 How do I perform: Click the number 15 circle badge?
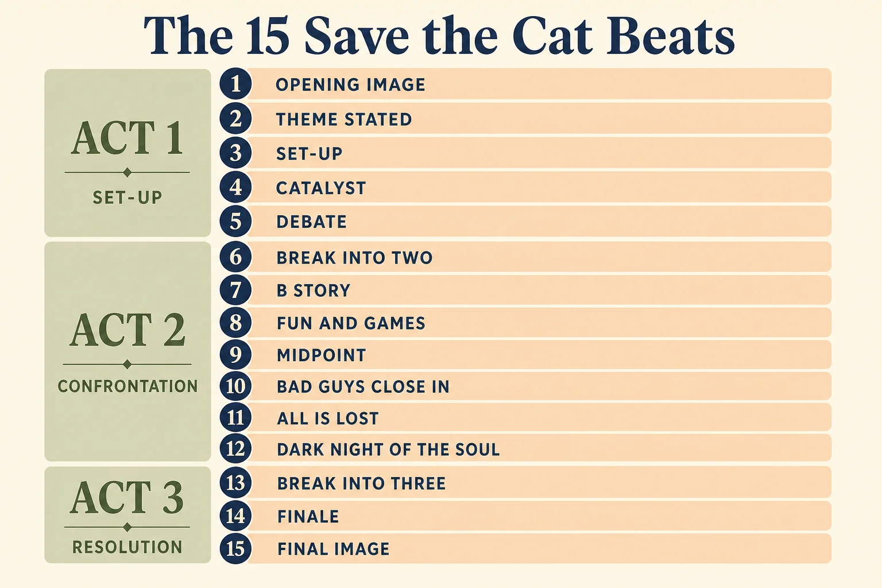(x=235, y=548)
